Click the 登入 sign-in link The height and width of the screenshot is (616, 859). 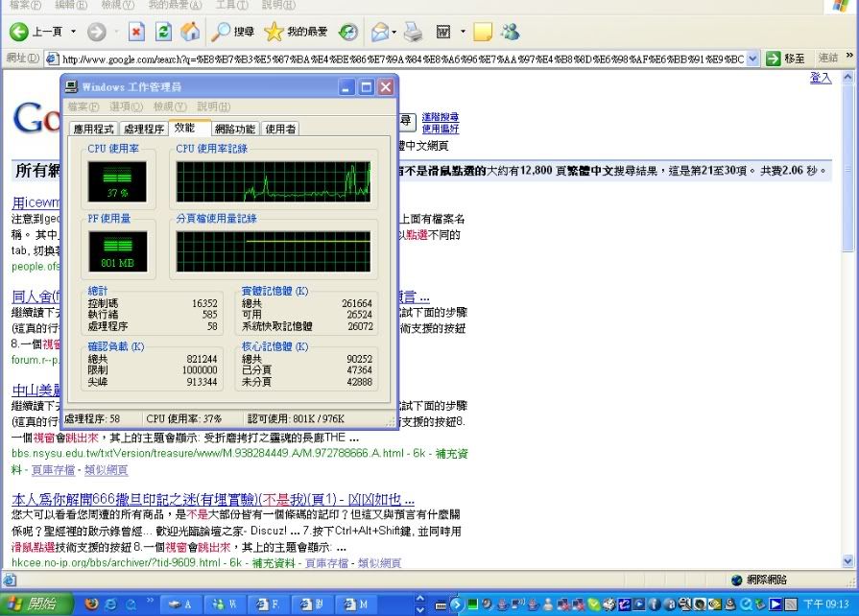821,78
